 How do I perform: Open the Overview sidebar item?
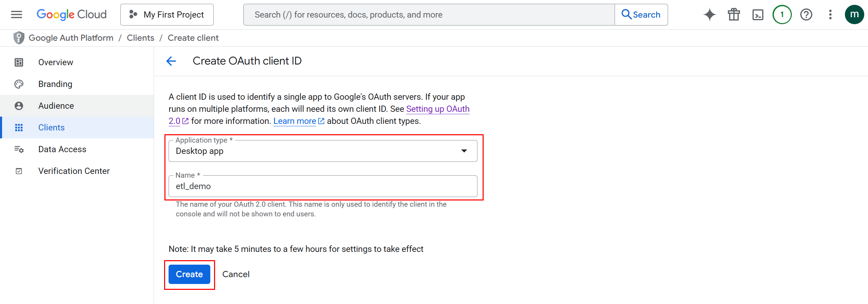[77, 62]
